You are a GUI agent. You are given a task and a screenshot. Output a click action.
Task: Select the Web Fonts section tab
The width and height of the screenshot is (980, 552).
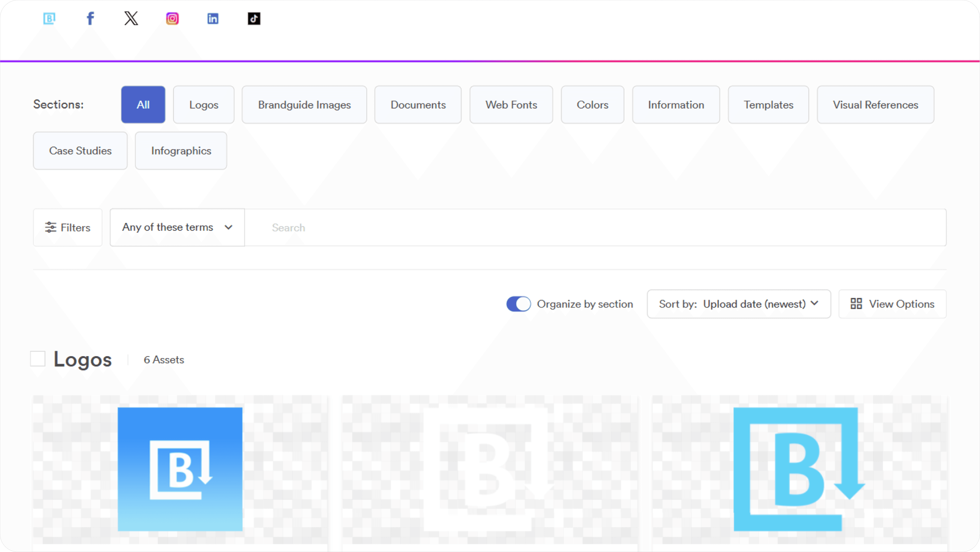click(x=511, y=105)
